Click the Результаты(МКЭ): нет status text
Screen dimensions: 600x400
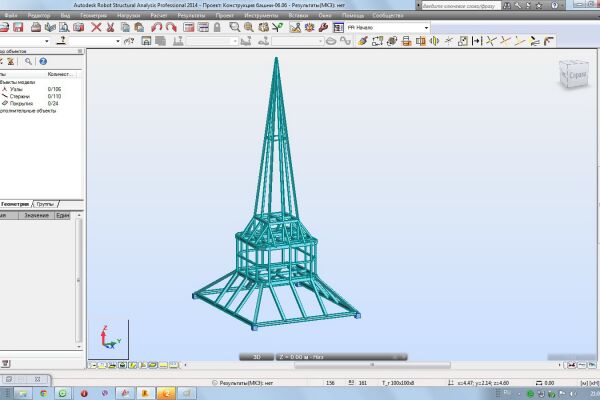(x=246, y=383)
